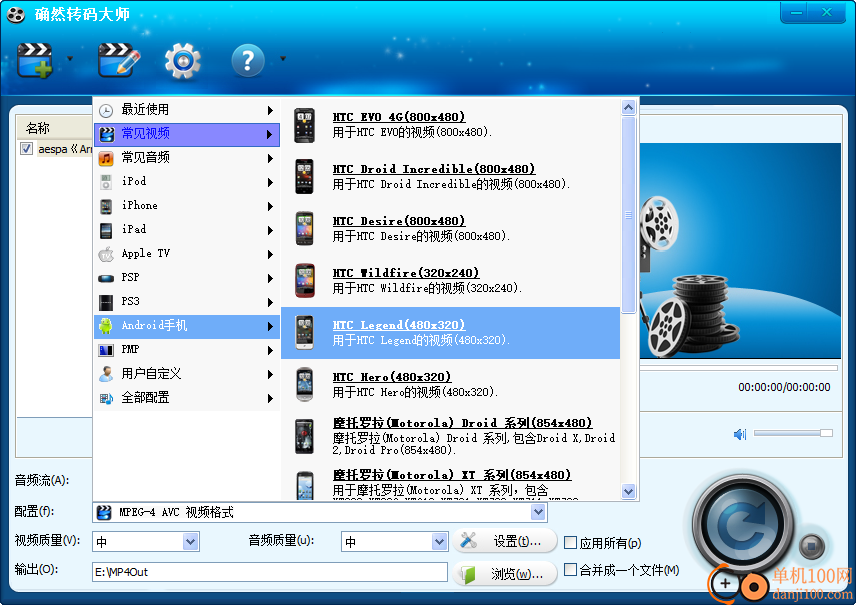Click the stop conversion button
Viewport: 856px width, 605px height.
(812, 546)
